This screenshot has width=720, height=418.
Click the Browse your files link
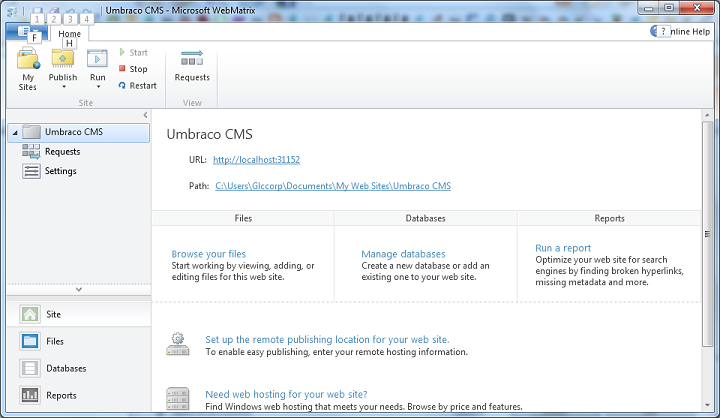tap(208, 254)
